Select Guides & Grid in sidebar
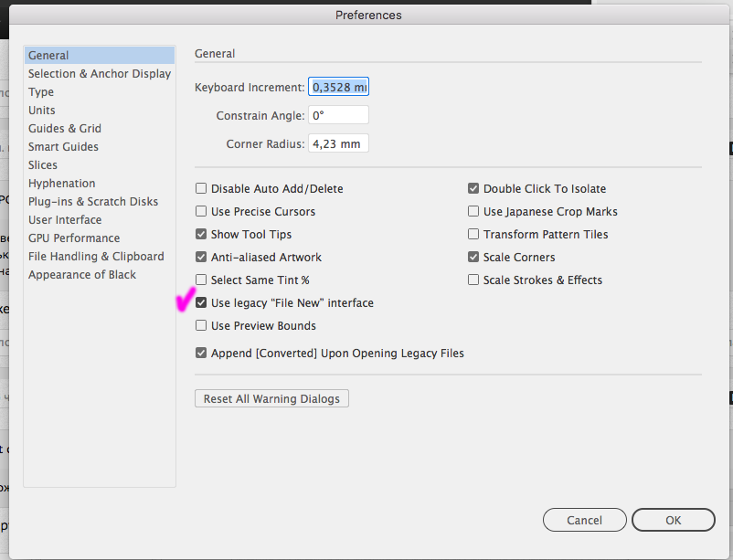 click(65, 129)
